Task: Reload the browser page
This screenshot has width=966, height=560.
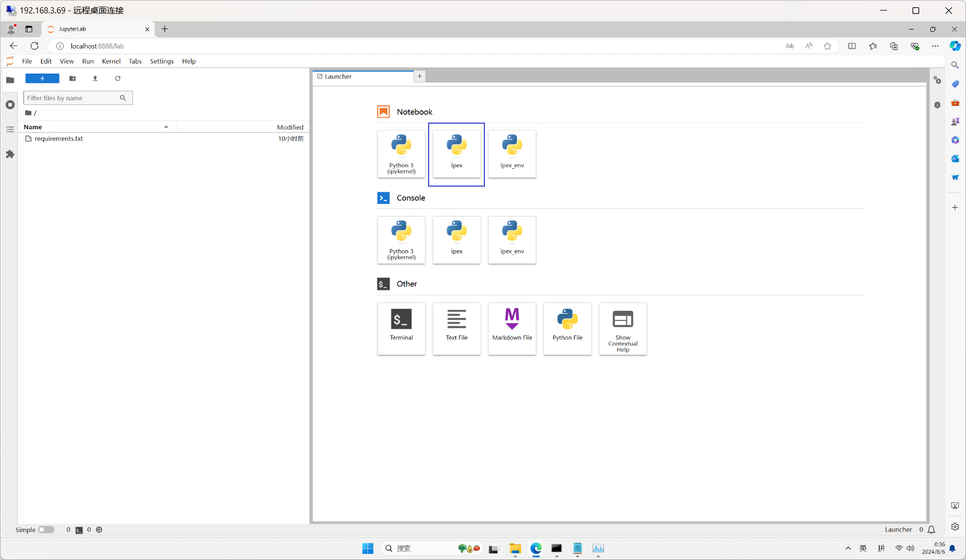Action: [x=35, y=46]
